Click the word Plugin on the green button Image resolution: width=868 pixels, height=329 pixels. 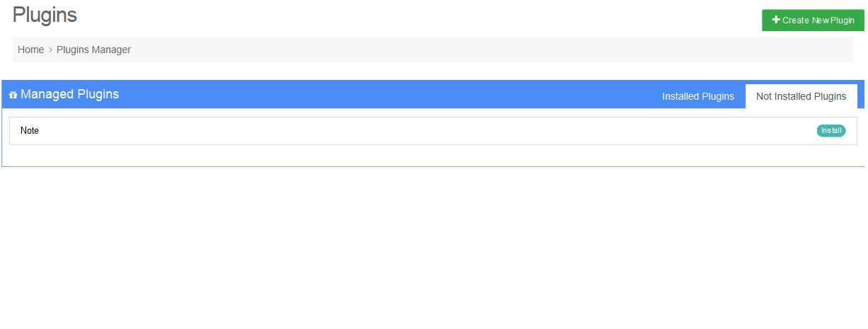[x=843, y=21]
